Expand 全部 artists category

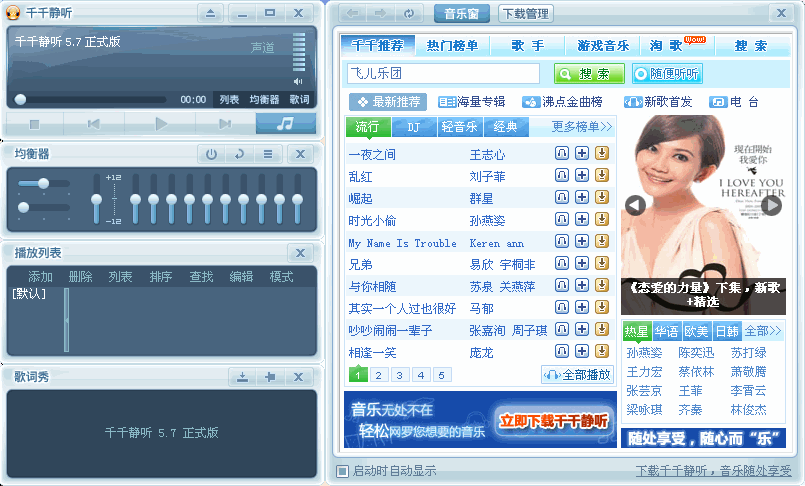tap(762, 332)
